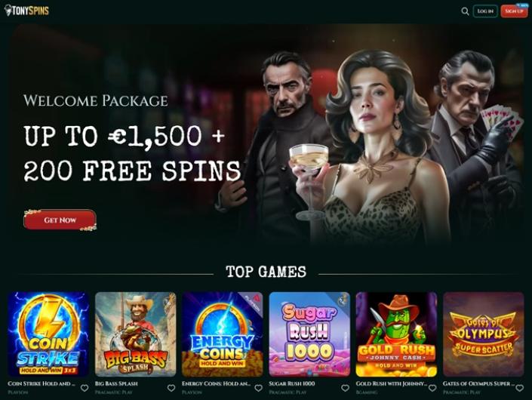Toggle heart on Gates of Olympus Super

(x=519, y=388)
